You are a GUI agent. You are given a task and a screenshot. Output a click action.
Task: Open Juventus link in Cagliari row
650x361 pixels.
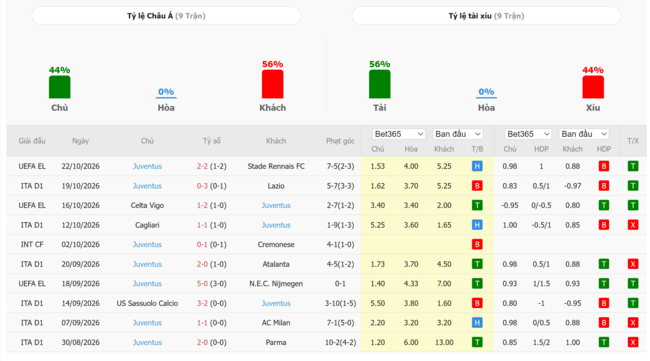[276, 225]
